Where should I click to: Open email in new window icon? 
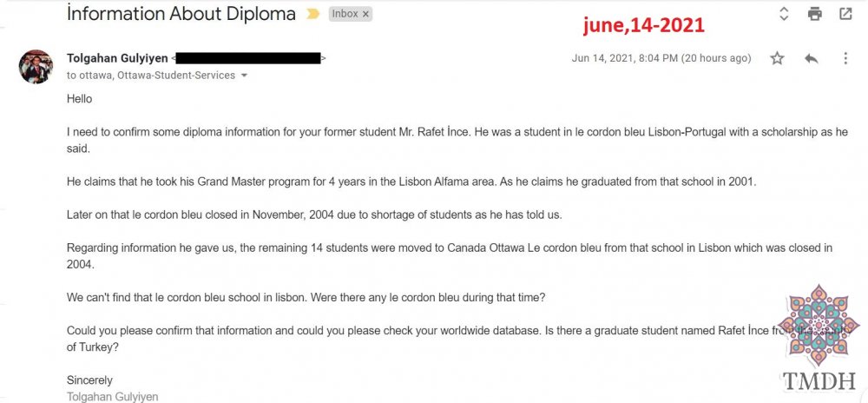click(x=845, y=14)
